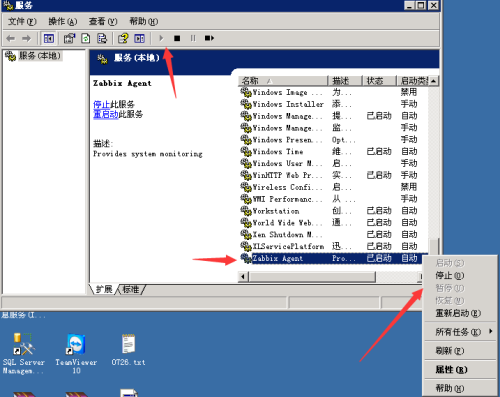This screenshot has width=500, height=397.
Task: Select the Wireless Confi... service row
Action: pos(333,187)
